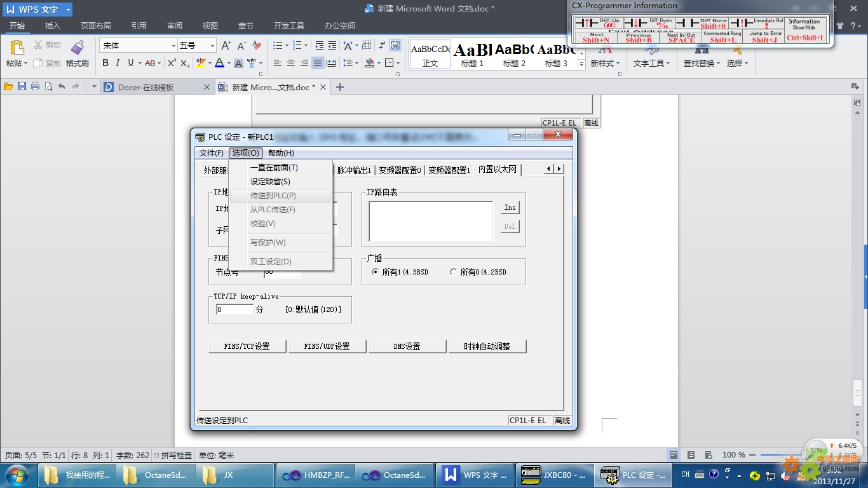Open the 页面布局 ribbon tab
The height and width of the screenshot is (488, 868).
coord(95,26)
